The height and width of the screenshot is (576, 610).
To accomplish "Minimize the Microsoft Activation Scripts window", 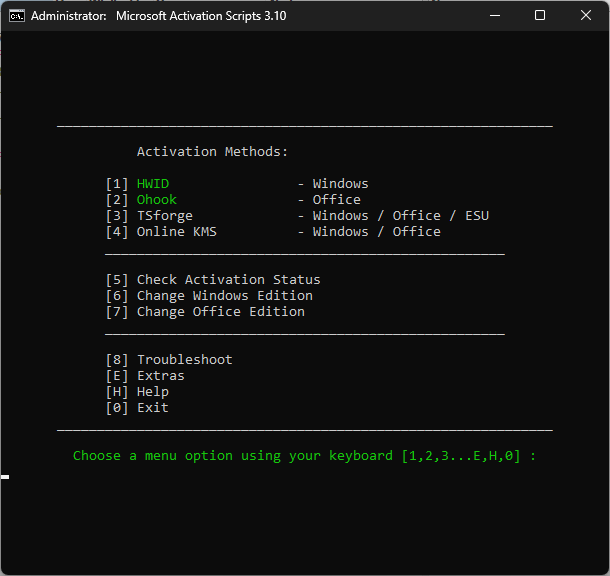I will tap(495, 16).
